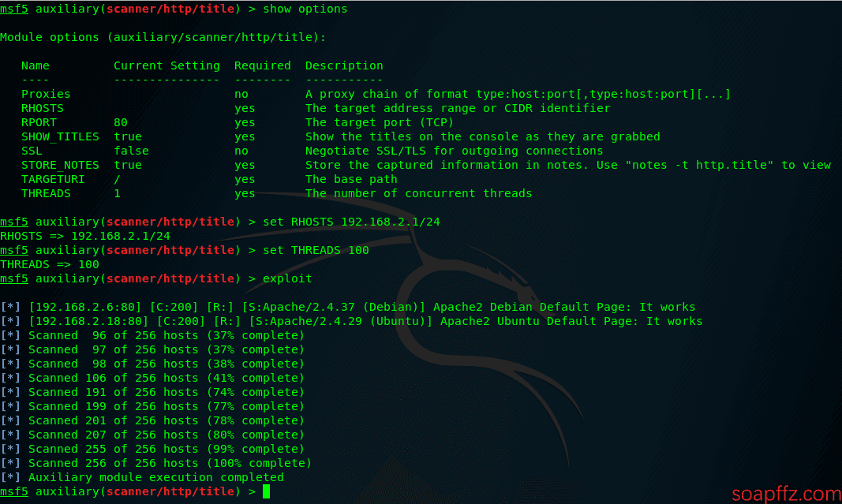Image resolution: width=842 pixels, height=504 pixels.
Task: Click the Description column header
Action: pos(344,65)
